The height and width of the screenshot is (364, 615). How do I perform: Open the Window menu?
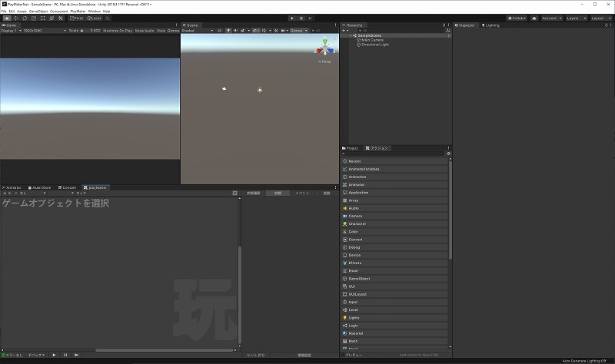click(94, 12)
